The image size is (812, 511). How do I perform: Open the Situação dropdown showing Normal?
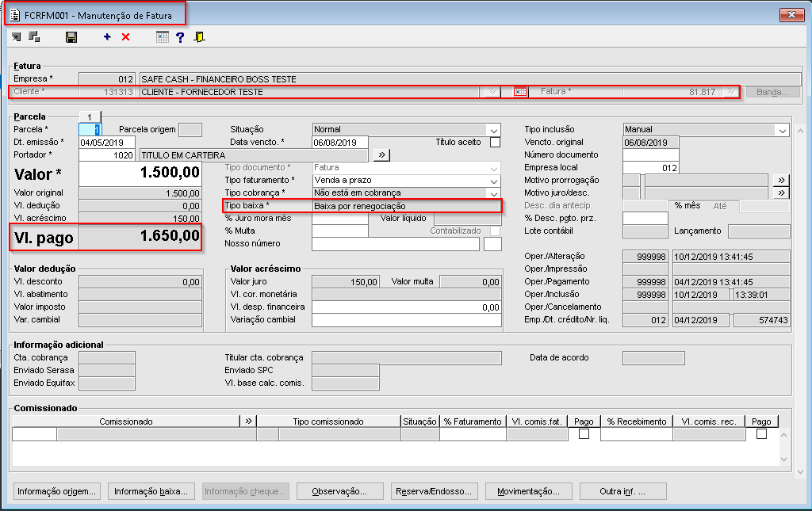493,129
